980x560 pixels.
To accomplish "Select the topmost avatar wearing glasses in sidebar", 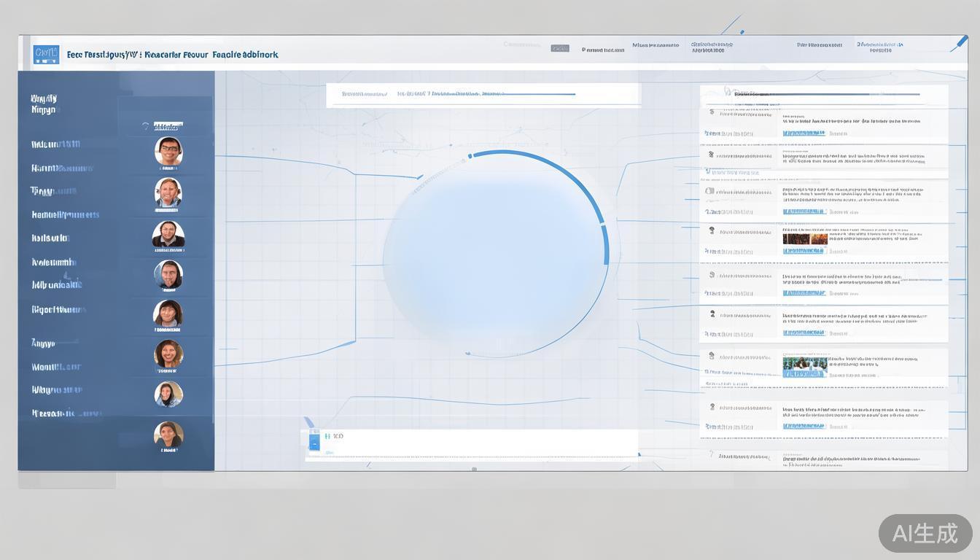I will coord(168,151).
